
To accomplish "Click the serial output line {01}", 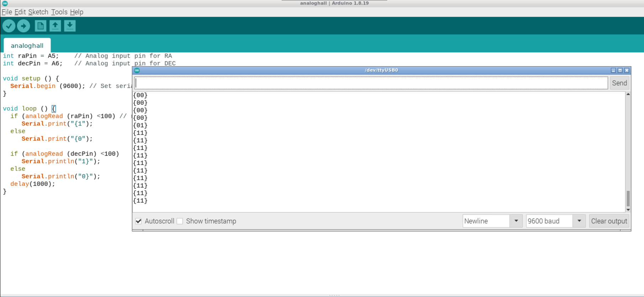I will pyautogui.click(x=140, y=125).
